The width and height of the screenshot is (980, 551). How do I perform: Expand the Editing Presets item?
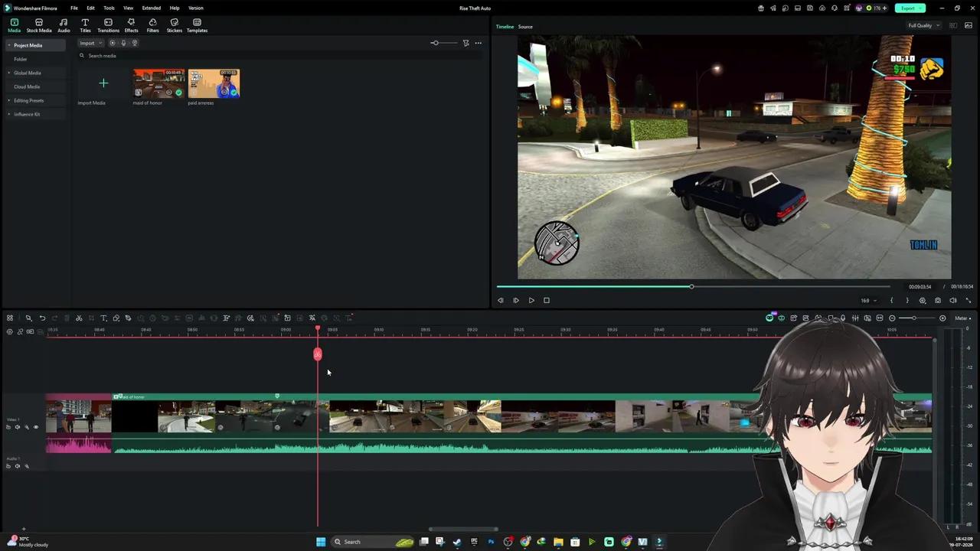(x=9, y=100)
